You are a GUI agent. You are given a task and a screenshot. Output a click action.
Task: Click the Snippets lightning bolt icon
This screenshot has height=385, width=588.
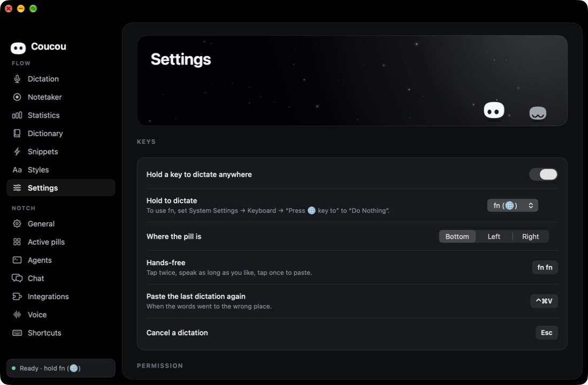17,152
